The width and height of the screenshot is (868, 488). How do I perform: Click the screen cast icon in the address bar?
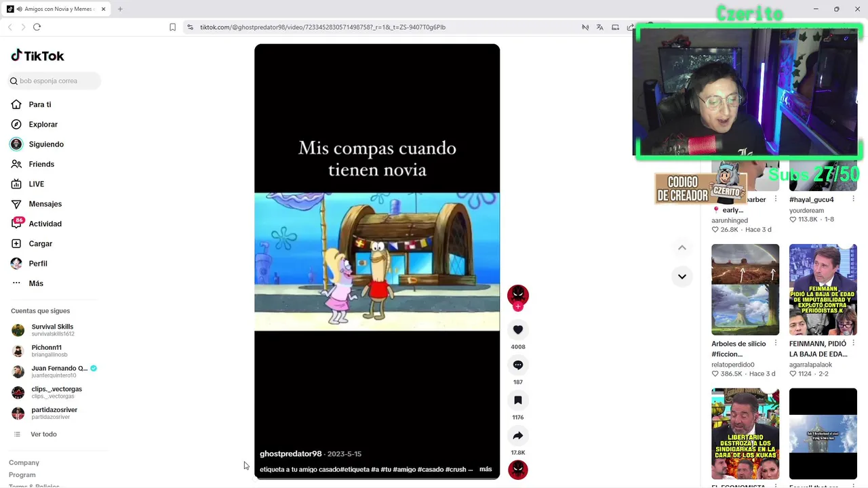(x=615, y=27)
